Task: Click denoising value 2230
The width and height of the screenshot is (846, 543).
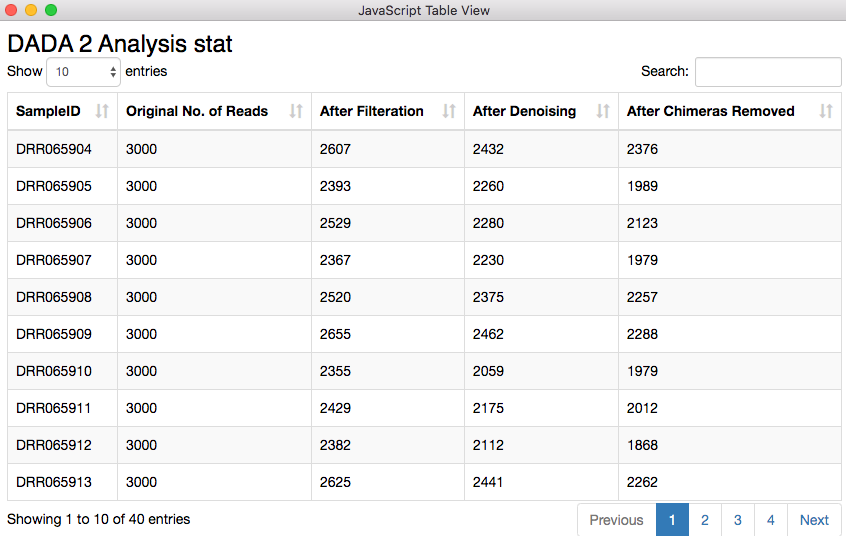Action: pos(488,260)
